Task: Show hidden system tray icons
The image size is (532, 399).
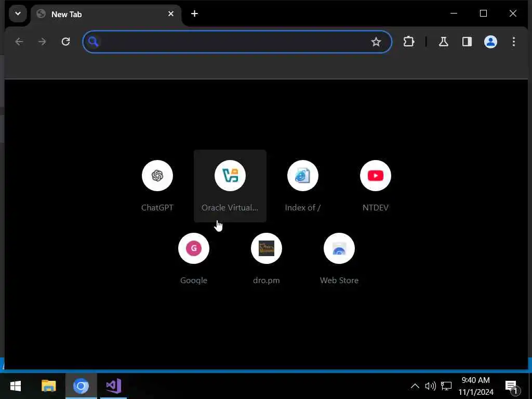Action: click(x=415, y=386)
